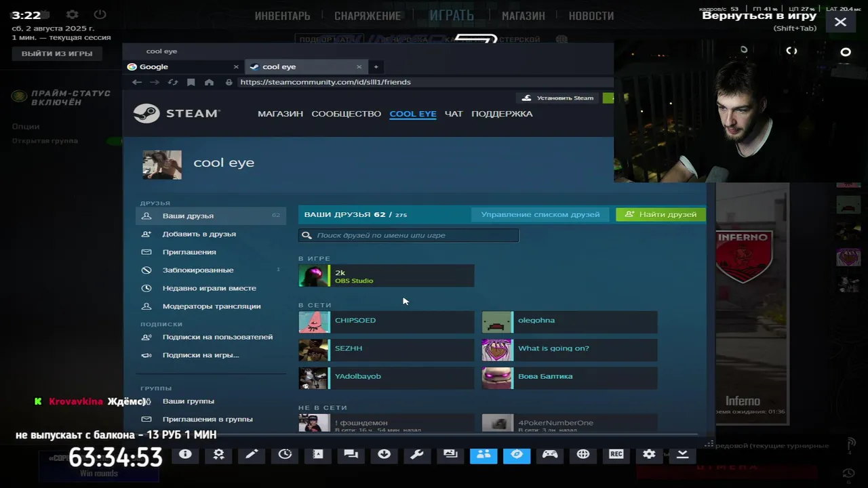868x488 pixels.
Task: Open МАГАЗИН in Steam navigation
Action: (x=280, y=113)
